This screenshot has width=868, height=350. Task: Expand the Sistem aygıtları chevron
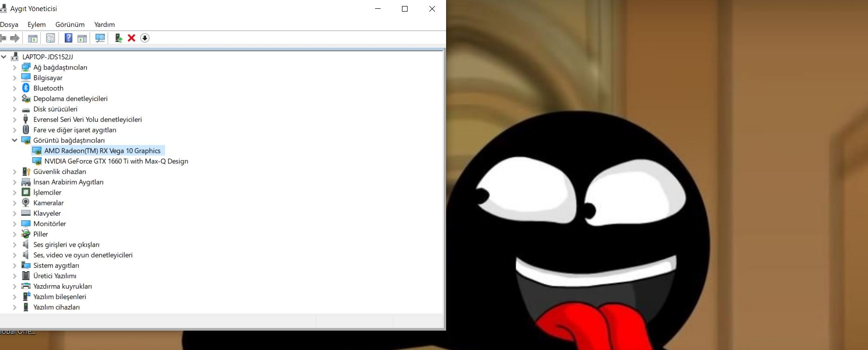(x=14, y=266)
